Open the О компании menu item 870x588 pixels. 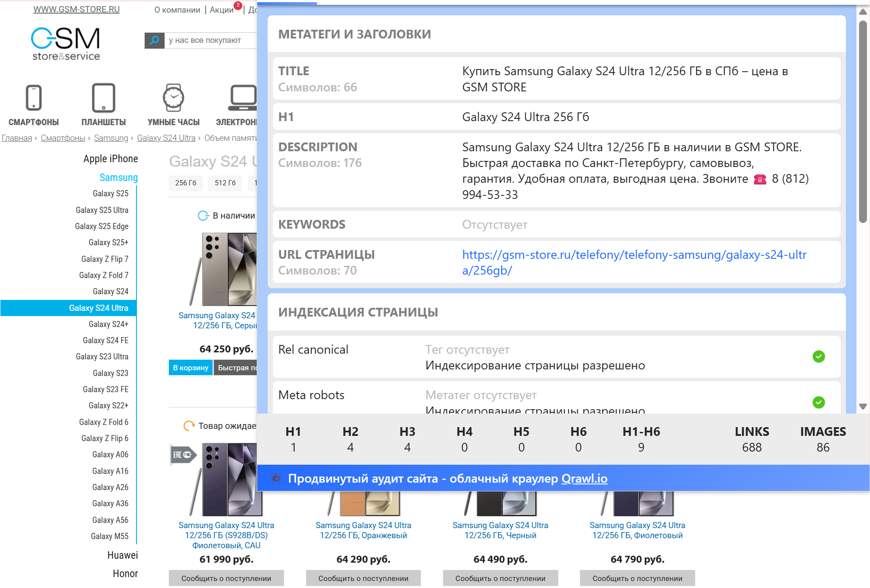point(177,10)
